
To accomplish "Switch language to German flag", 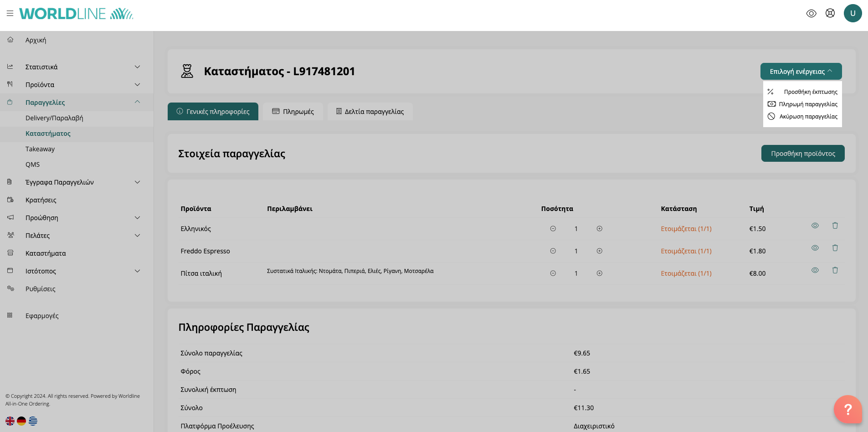I will (21, 421).
